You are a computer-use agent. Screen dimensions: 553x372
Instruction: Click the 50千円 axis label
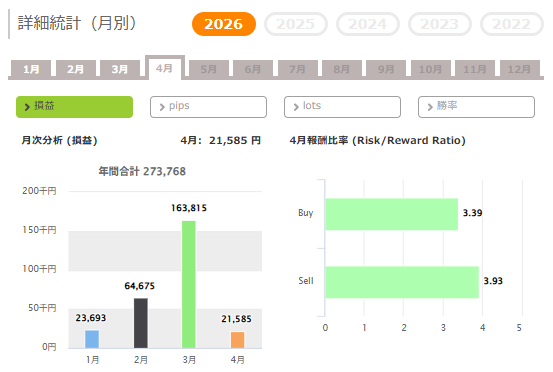click(42, 308)
